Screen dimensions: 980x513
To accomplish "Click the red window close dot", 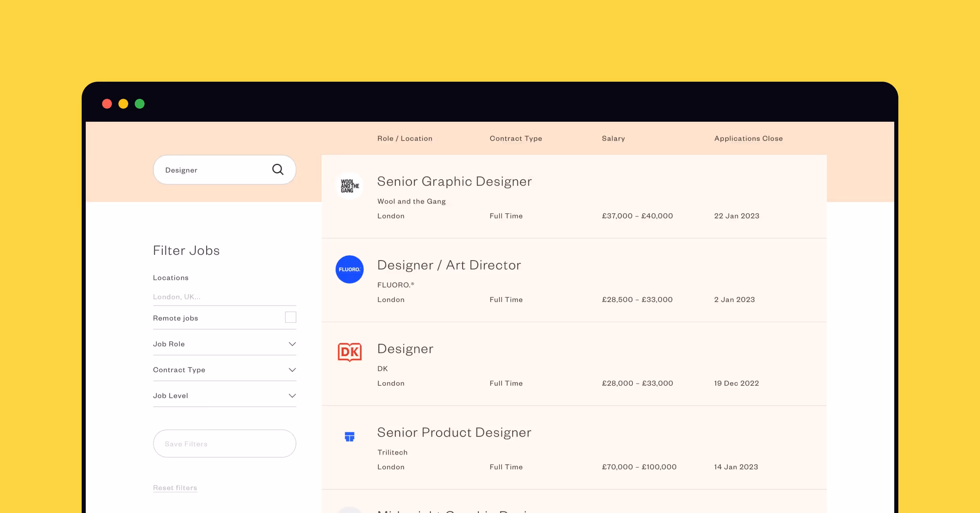I will 107,104.
